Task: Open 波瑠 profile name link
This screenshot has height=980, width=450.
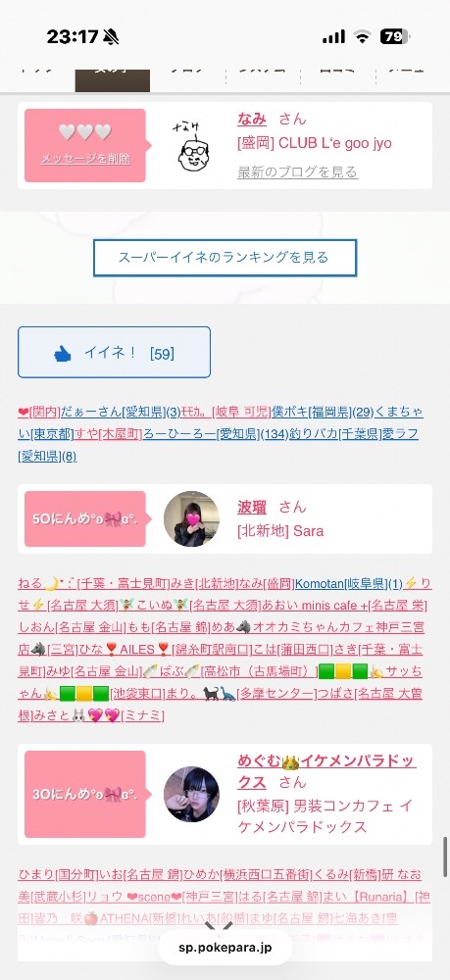Action: click(252, 507)
